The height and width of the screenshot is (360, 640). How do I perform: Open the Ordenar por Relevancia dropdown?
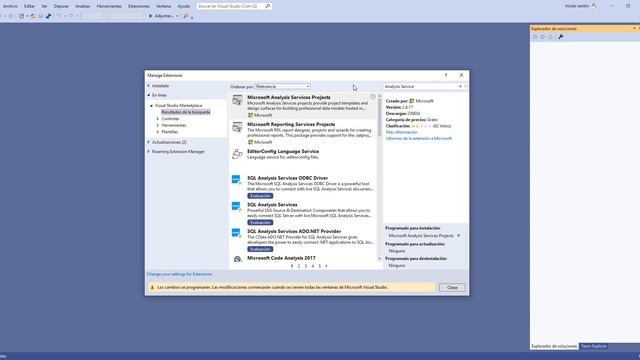point(283,87)
